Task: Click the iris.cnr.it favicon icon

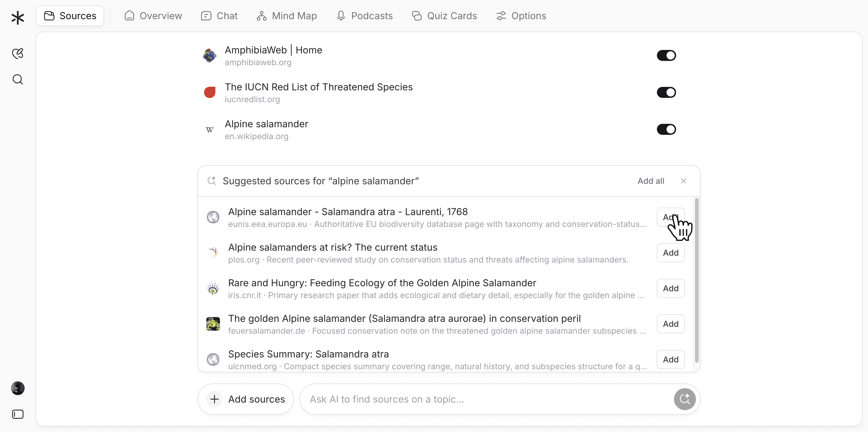Action: 213,288
